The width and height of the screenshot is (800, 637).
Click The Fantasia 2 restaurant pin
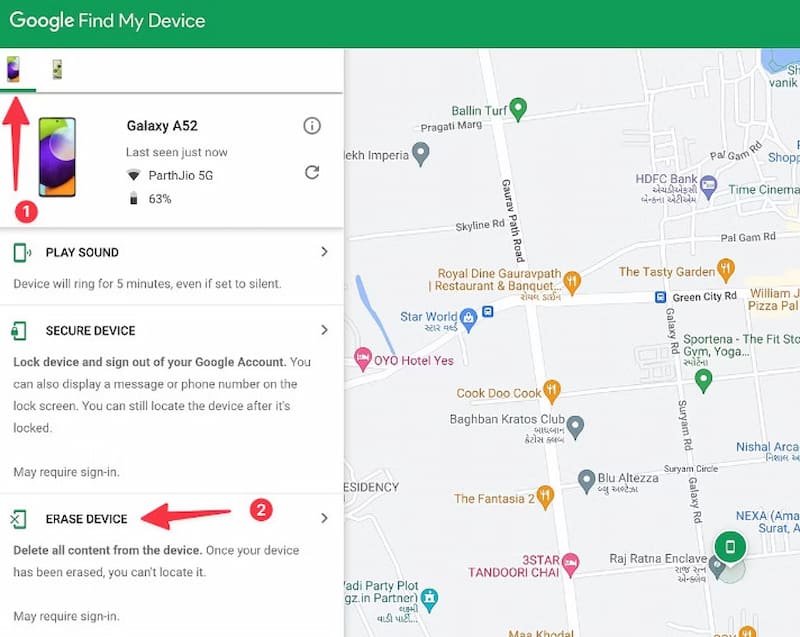point(545,497)
